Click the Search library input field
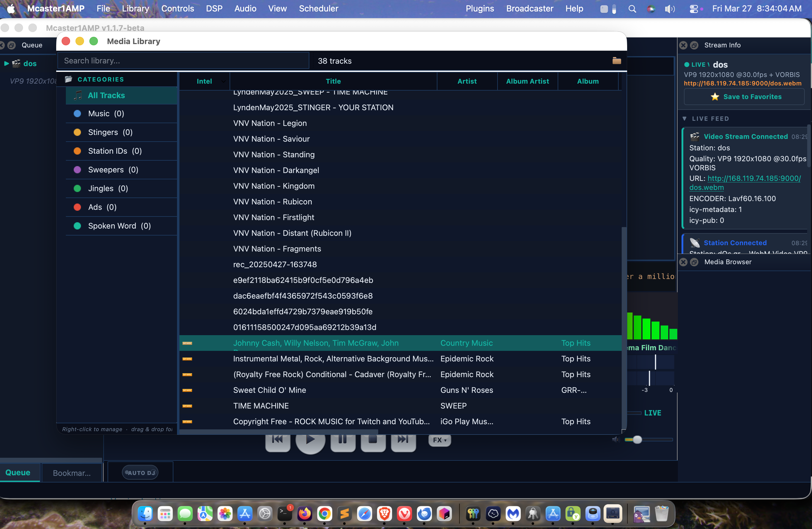Viewport: 812px width, 529px height. point(183,60)
